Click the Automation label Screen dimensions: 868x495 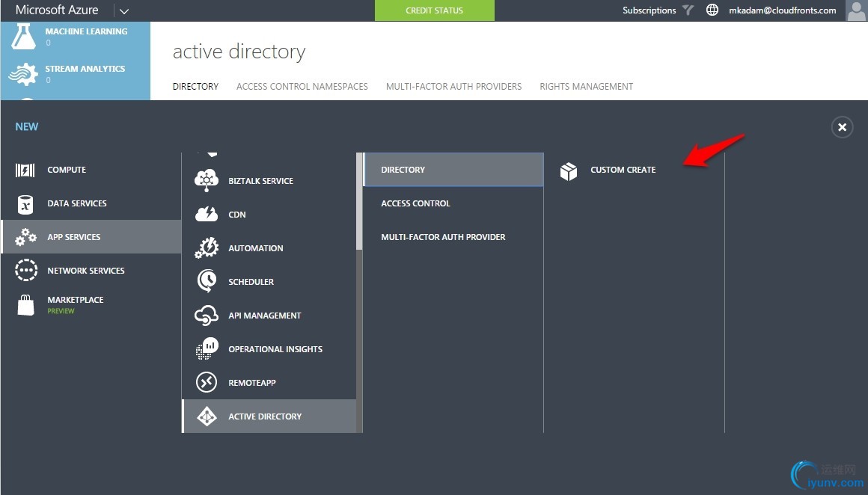tap(256, 248)
